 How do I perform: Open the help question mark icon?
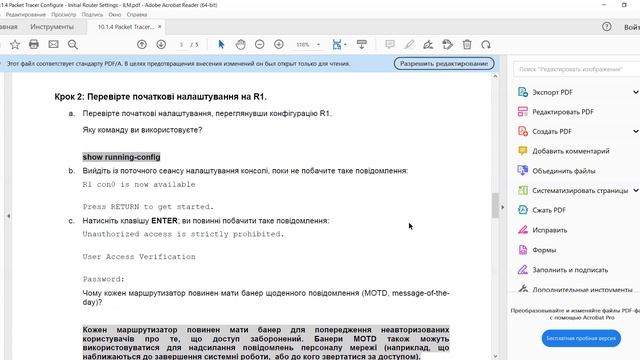[607, 27]
